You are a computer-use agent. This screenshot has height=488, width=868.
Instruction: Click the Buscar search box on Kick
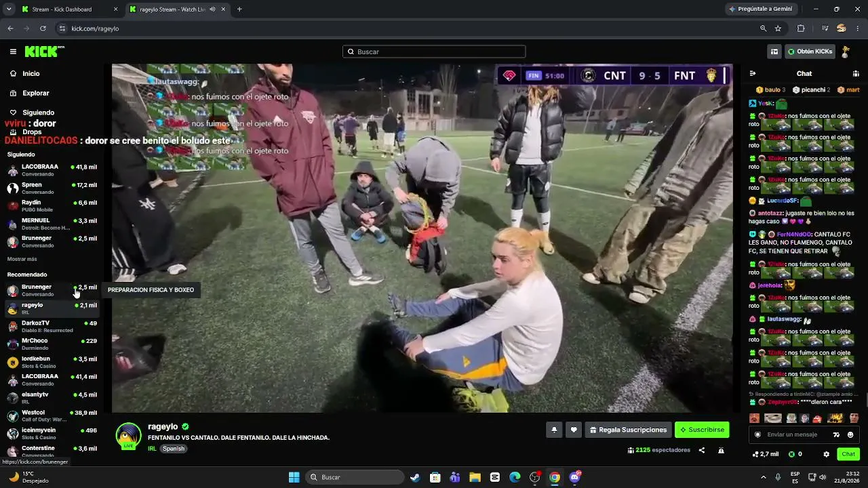[x=434, y=52]
